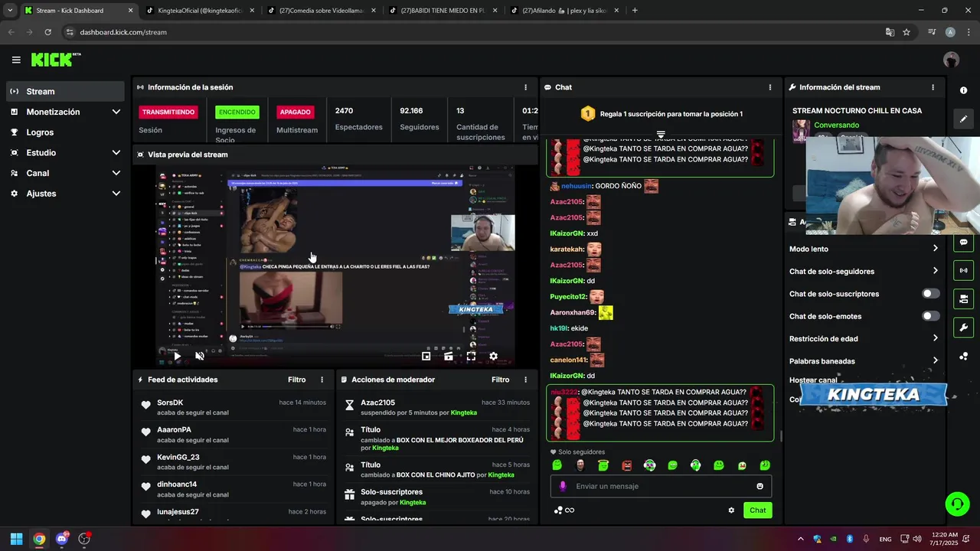
Task: Select Stream in the left sidebar
Action: (65, 91)
